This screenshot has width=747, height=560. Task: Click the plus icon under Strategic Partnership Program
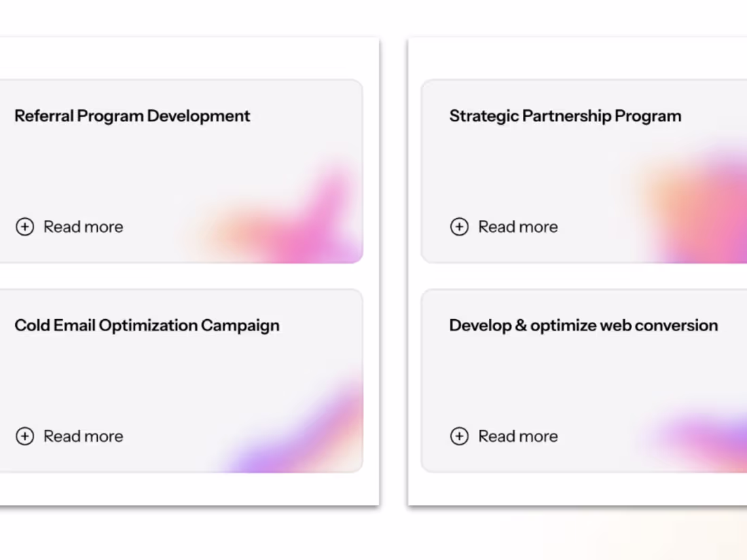point(459,227)
